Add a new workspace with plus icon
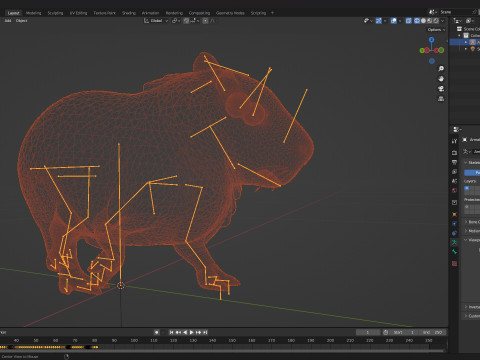 point(272,13)
